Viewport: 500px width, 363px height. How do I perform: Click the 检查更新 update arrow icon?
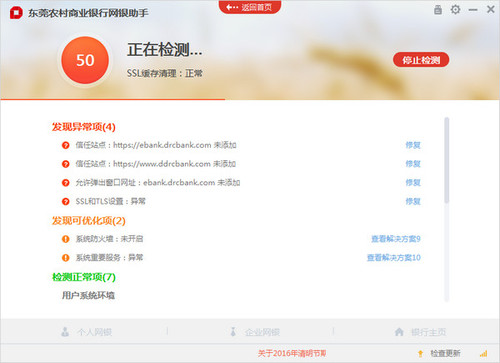click(x=420, y=354)
